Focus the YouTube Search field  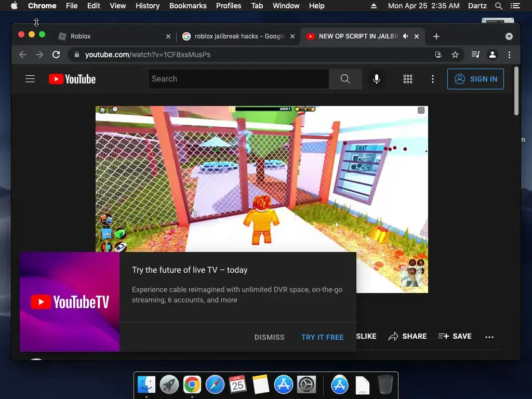coord(238,79)
